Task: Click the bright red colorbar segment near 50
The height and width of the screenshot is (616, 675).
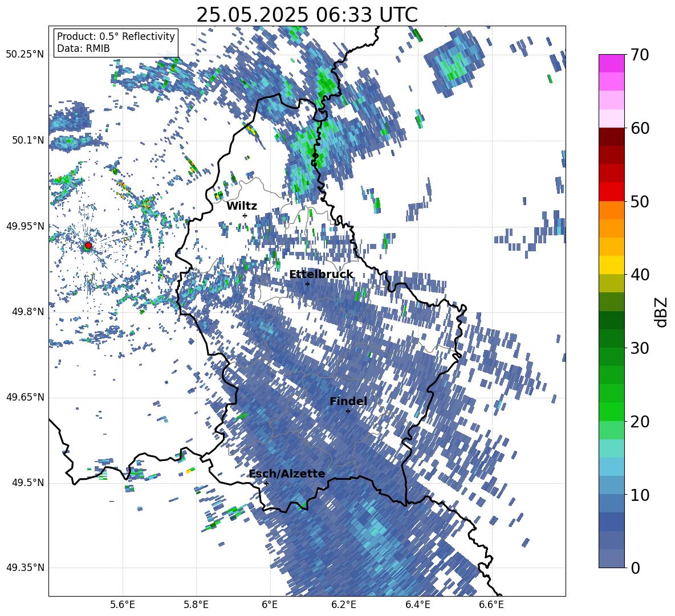Action: pos(611,192)
